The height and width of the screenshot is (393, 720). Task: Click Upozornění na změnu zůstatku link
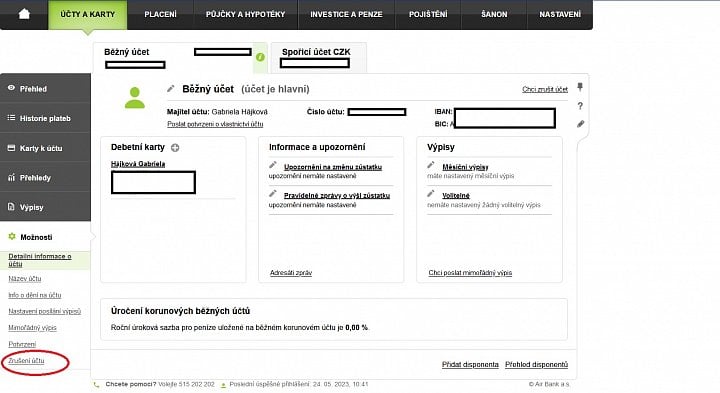click(x=333, y=167)
